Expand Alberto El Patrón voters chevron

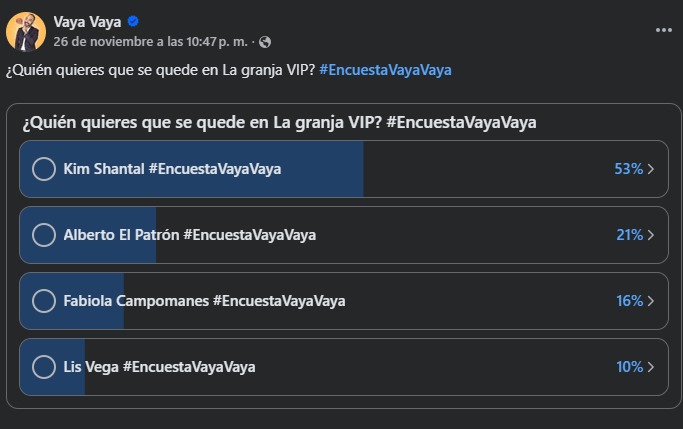click(x=651, y=235)
